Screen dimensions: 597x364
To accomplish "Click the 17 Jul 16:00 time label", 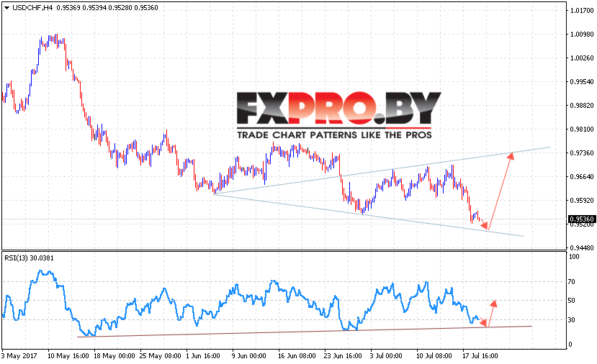I will [x=480, y=356].
